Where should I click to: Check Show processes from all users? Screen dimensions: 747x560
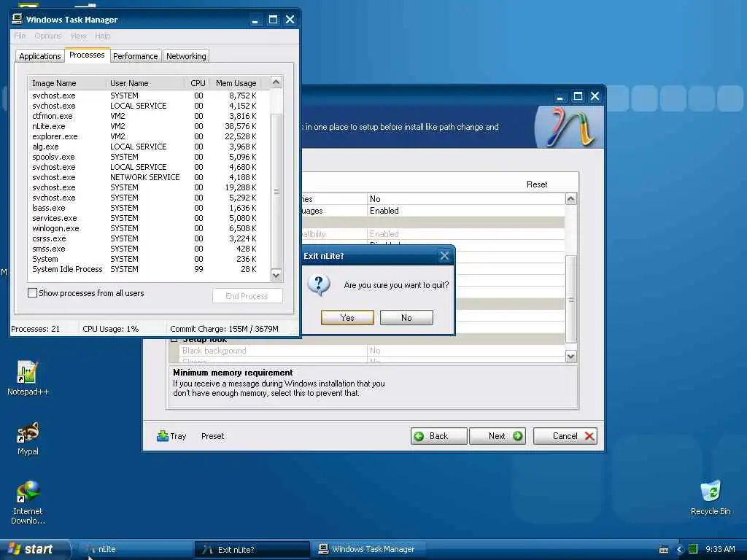tap(32, 293)
